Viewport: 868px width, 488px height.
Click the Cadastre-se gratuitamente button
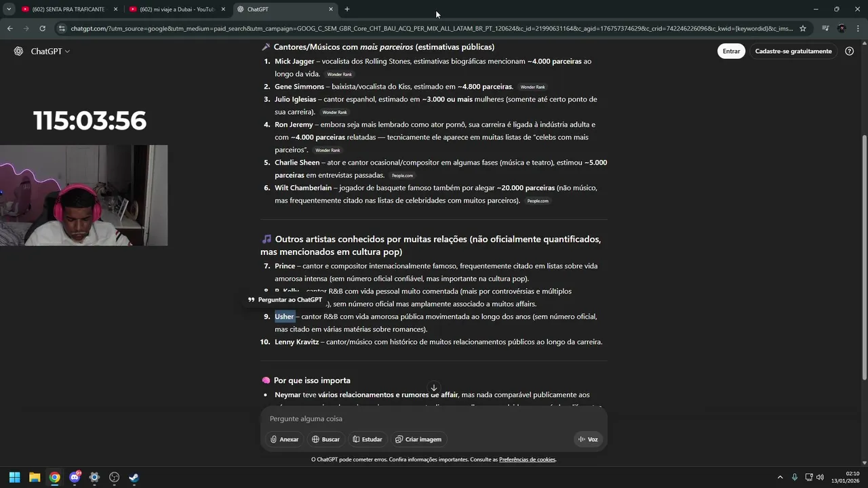coord(793,52)
